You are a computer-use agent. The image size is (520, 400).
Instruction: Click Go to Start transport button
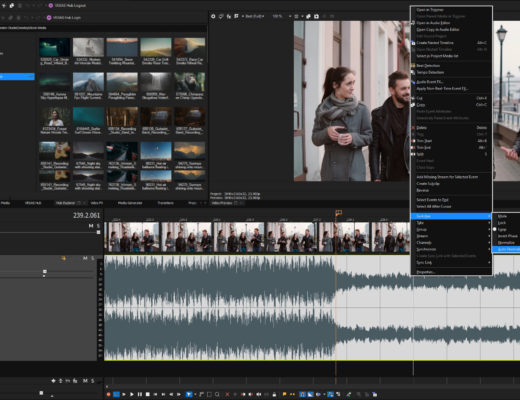click(x=155, y=394)
